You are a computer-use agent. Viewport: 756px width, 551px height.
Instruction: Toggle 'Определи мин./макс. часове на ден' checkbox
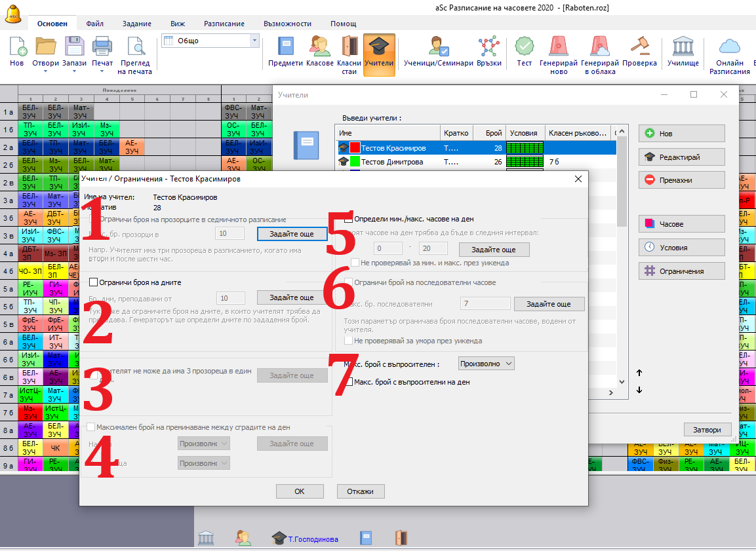348,219
